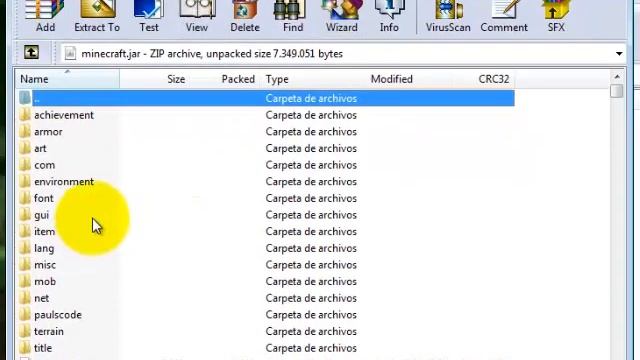Click the achievement folder icon

[25, 115]
